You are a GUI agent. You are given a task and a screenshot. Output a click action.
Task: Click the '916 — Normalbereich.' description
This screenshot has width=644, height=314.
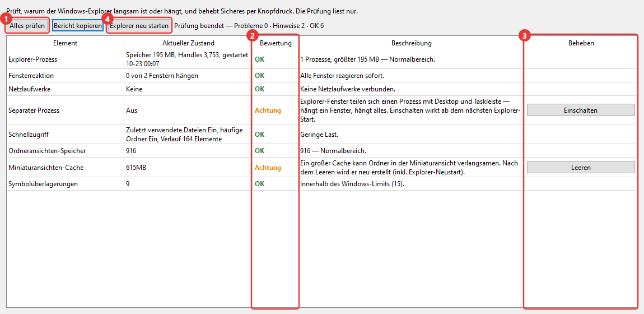click(x=333, y=151)
